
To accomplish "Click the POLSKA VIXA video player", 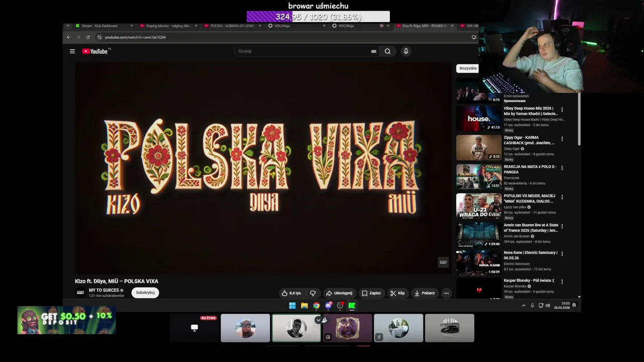I will click(263, 168).
